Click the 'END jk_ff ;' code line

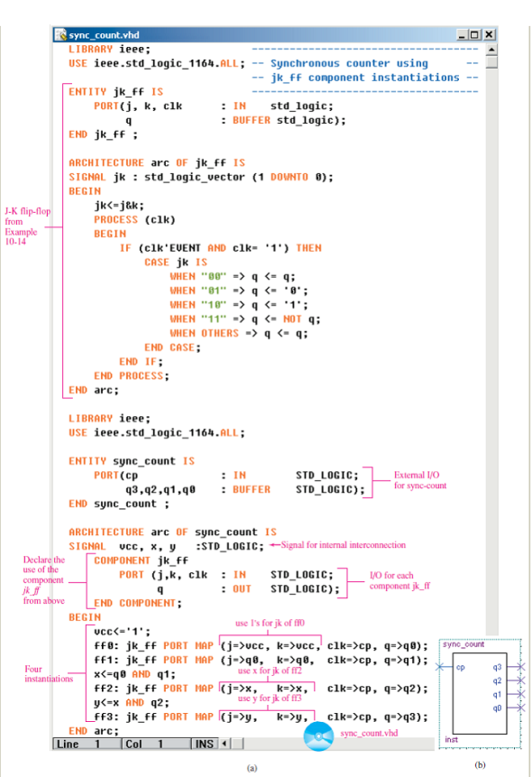(x=103, y=134)
